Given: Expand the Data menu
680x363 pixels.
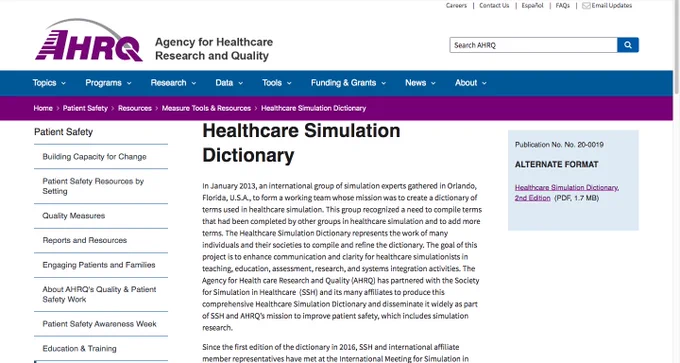Looking at the screenshot, I should [229, 83].
